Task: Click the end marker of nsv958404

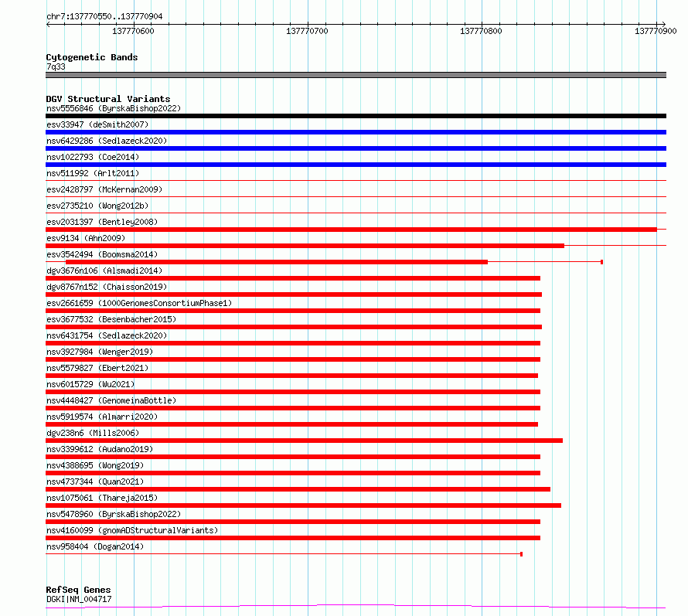Action: click(x=521, y=554)
